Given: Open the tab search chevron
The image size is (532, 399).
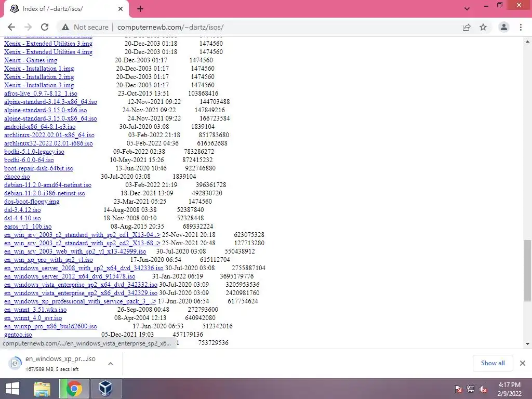Looking at the screenshot, I should [x=467, y=9].
